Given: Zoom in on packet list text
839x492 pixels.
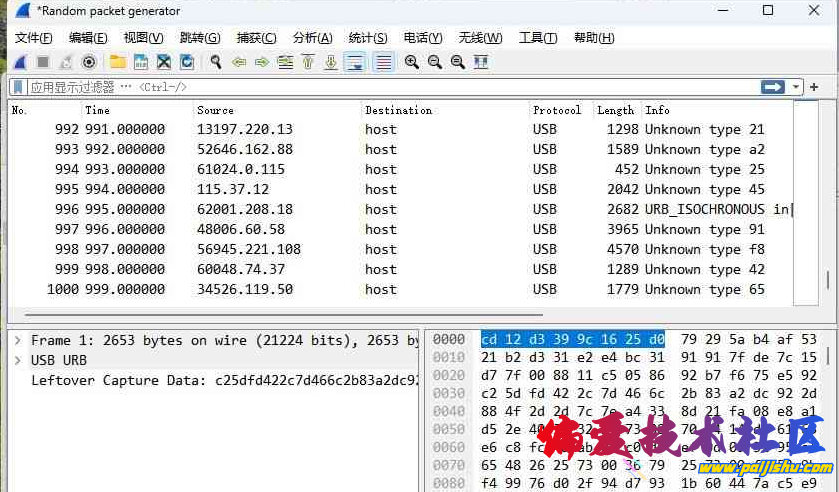Looking at the screenshot, I should 411,62.
